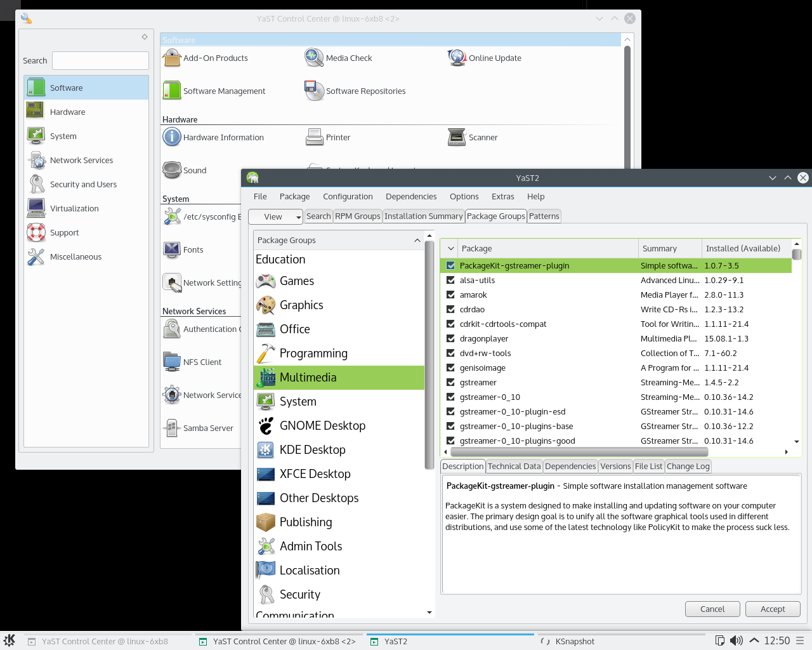Open Dependencies menu in YaST2
Screen dimensions: 812x650
pyautogui.click(x=411, y=197)
